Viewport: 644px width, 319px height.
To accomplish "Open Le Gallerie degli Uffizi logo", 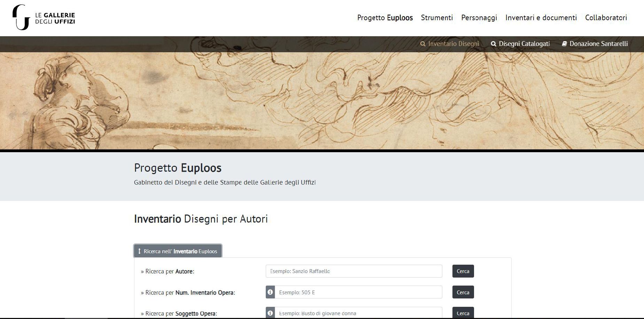I will [x=44, y=17].
